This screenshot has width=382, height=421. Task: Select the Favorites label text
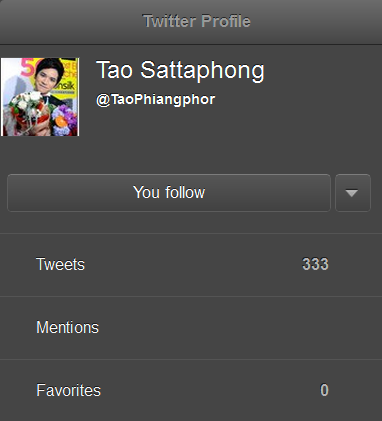[x=68, y=390]
